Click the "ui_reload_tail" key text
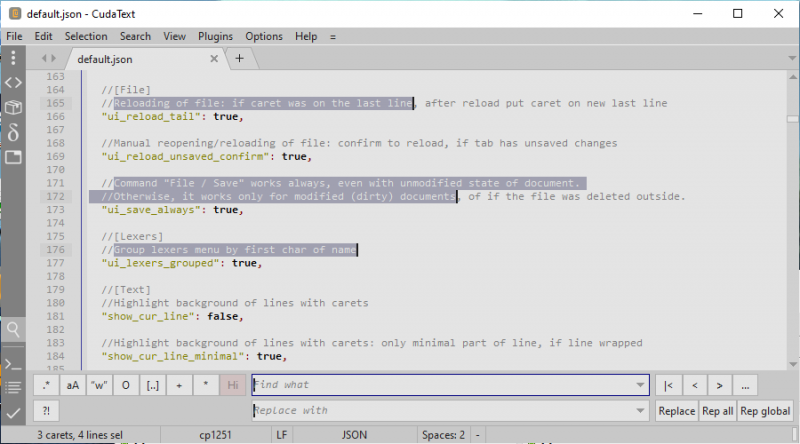800x444 pixels. coord(151,116)
